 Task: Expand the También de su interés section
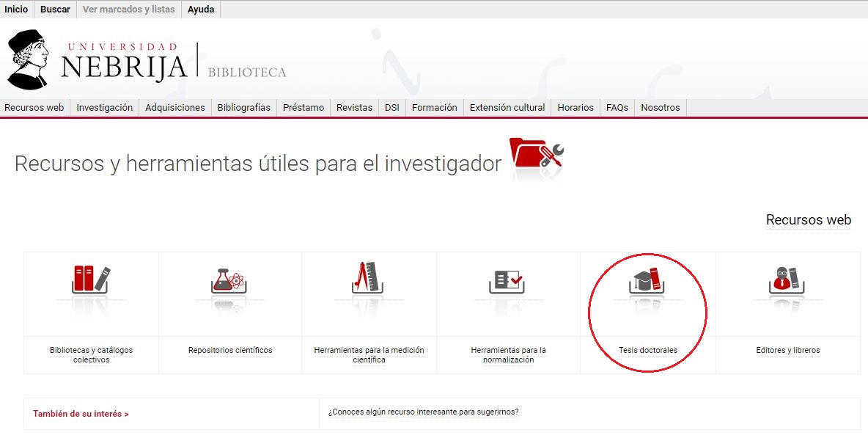(81, 414)
